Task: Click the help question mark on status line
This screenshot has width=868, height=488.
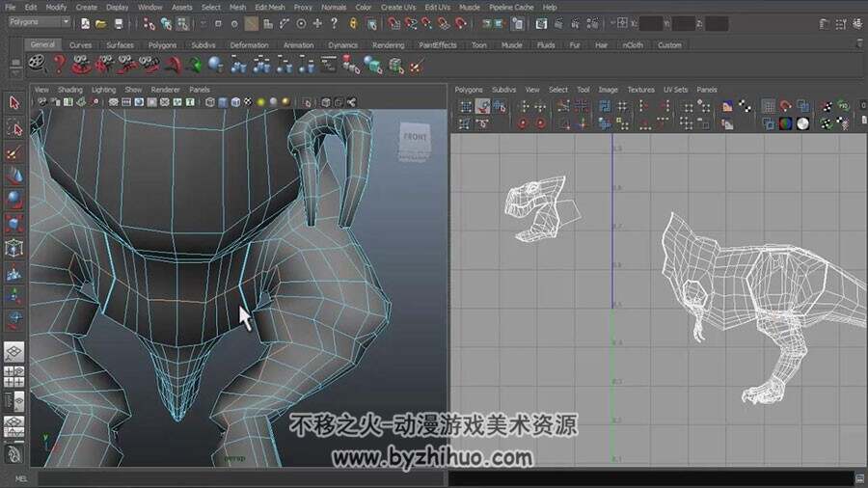Action: point(334,23)
